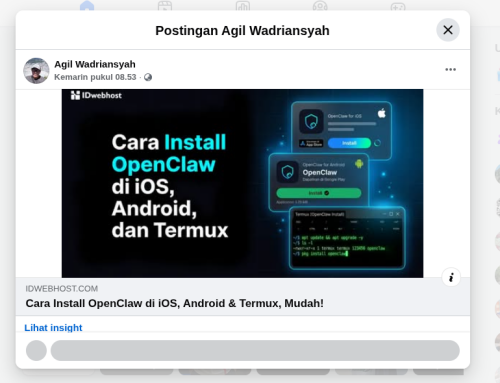This screenshot has width=500, height=383.
Task: Open article title Cara Install OpenClaw link
Action: (x=174, y=303)
